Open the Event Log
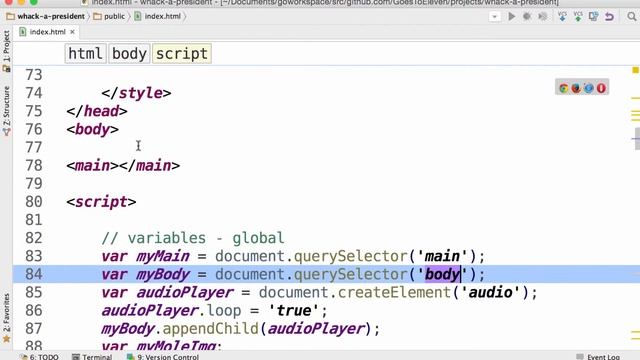The width and height of the screenshot is (640, 360). pyautogui.click(x=598, y=356)
